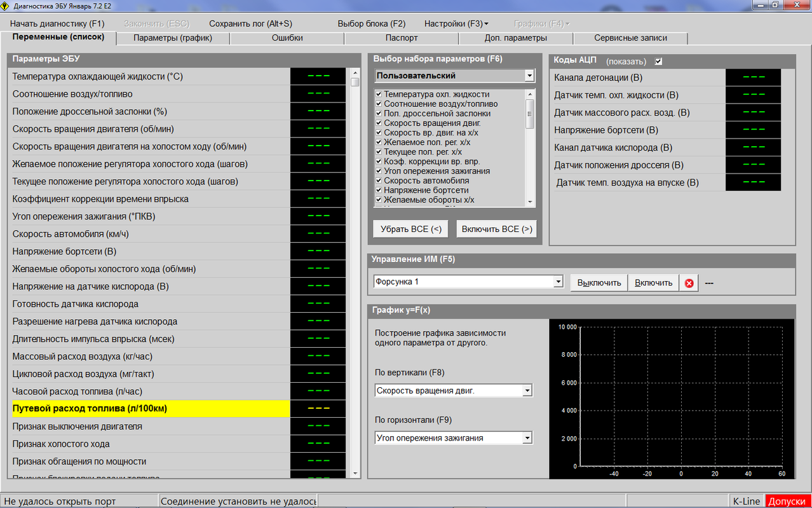Expand the «Форсунка 1» actuator dropdown

tap(558, 282)
